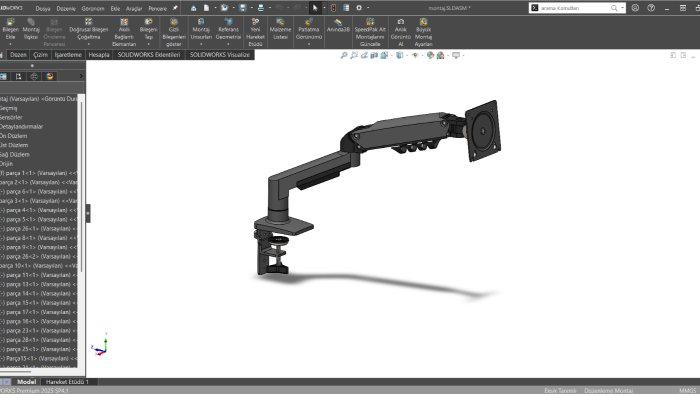Click Patlatma Görünümü (Exploded View)
700x394 pixels.
[x=308, y=29]
